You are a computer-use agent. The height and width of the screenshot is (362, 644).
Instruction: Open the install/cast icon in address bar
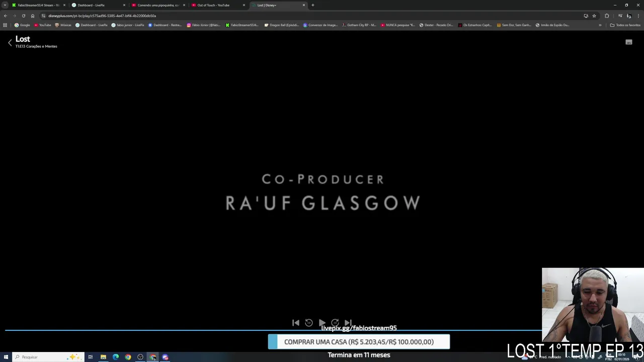point(586,16)
